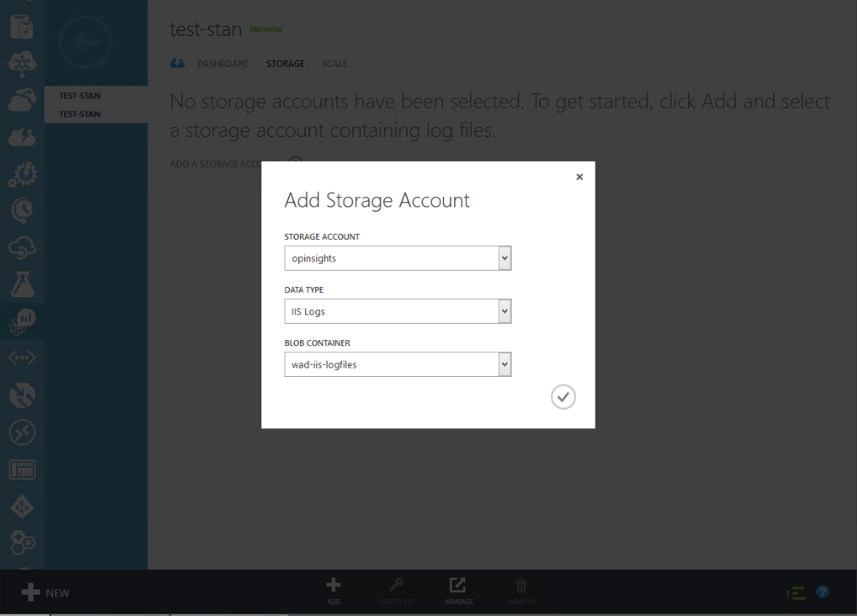
Task: Open the operational insights chart sidebar icon
Action: tap(21, 320)
